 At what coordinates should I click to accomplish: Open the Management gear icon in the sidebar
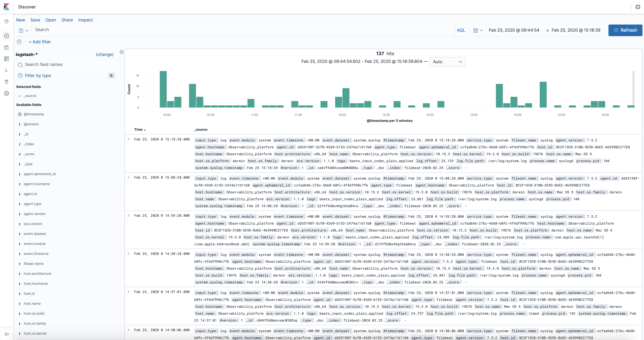point(7,93)
